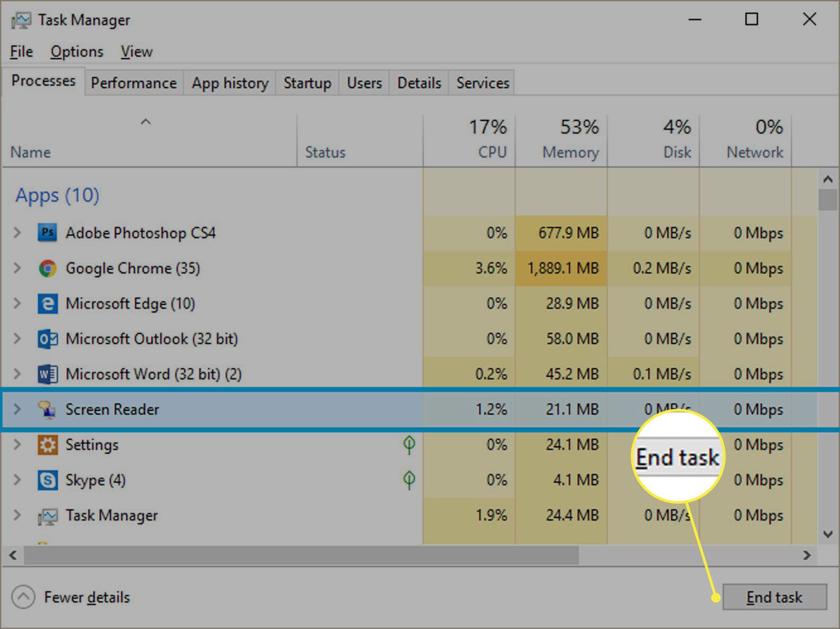
Task: Open the File menu
Action: point(21,51)
